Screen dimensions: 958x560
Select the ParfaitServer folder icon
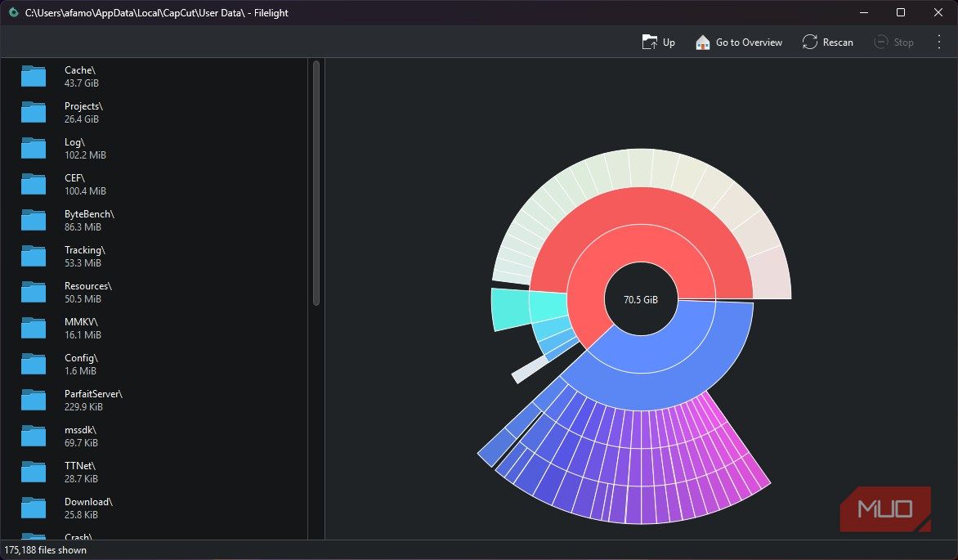[34, 401]
